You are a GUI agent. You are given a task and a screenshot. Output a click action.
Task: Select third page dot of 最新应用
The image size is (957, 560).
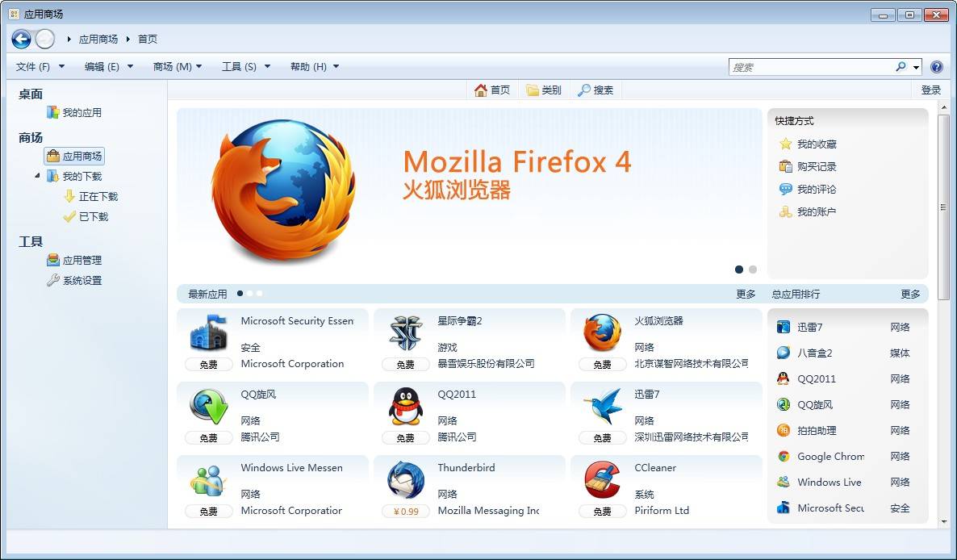point(260,294)
